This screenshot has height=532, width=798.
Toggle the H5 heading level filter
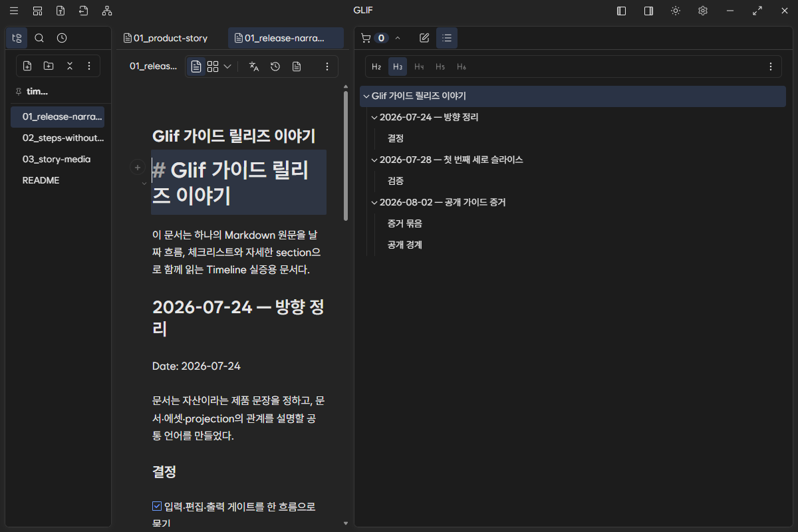pyautogui.click(x=440, y=66)
